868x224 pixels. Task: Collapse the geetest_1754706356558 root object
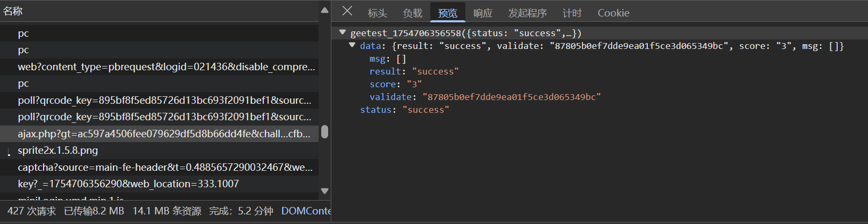[x=343, y=33]
